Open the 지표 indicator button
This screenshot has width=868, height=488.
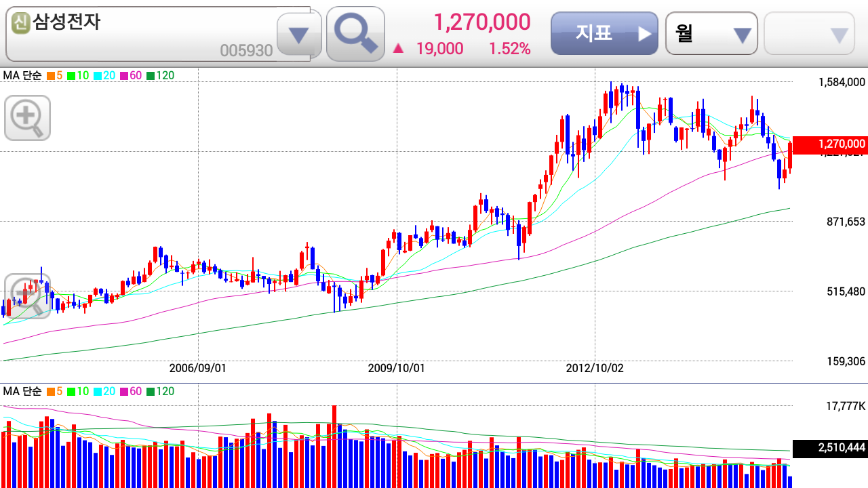(604, 33)
